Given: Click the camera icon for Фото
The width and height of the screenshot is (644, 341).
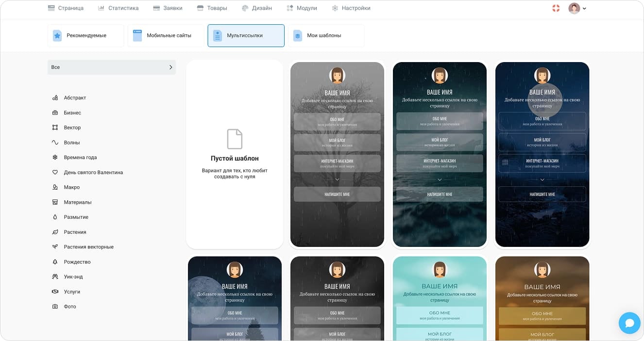Looking at the screenshot, I should click(x=55, y=307).
